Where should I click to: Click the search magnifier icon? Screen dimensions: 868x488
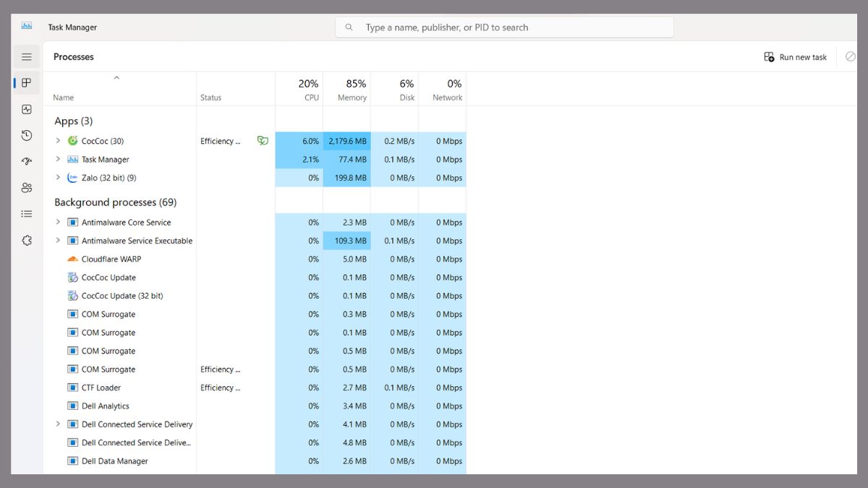pyautogui.click(x=349, y=27)
